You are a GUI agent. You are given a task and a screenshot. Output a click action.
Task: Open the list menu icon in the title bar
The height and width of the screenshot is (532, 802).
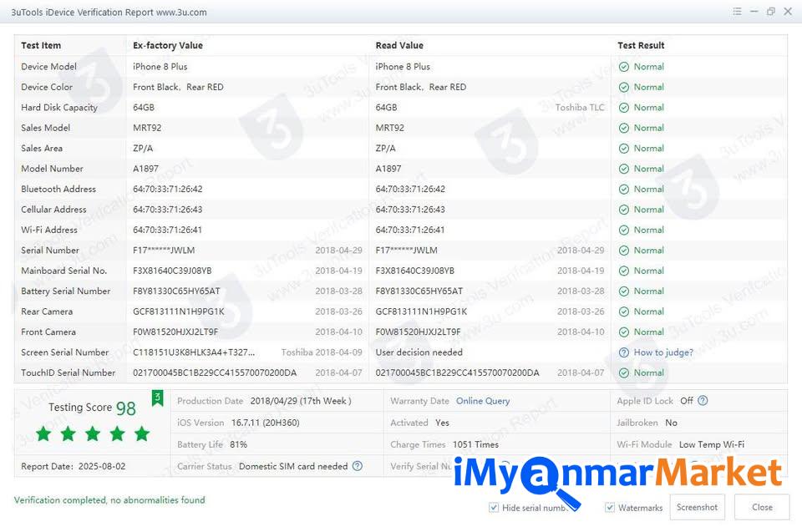click(x=737, y=11)
